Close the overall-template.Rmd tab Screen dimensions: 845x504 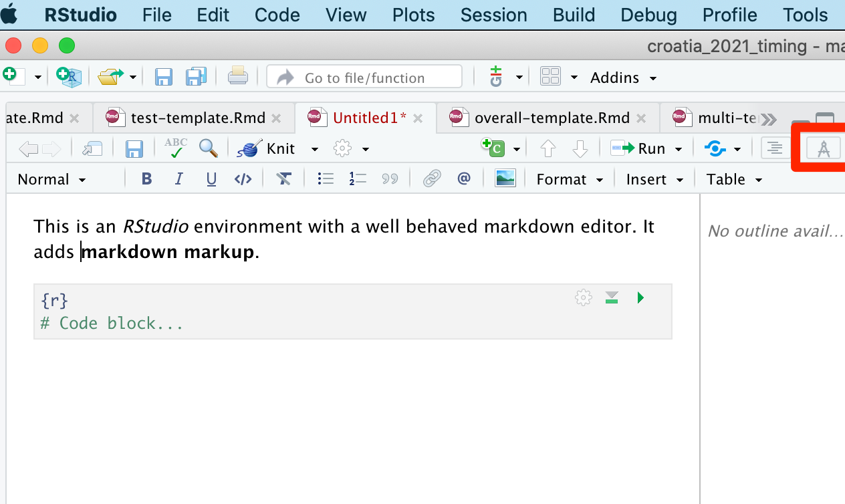(641, 119)
